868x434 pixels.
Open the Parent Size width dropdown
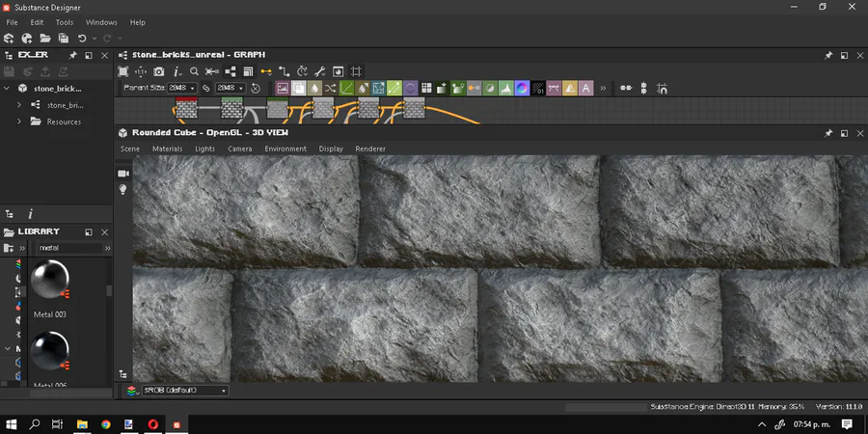[183, 88]
